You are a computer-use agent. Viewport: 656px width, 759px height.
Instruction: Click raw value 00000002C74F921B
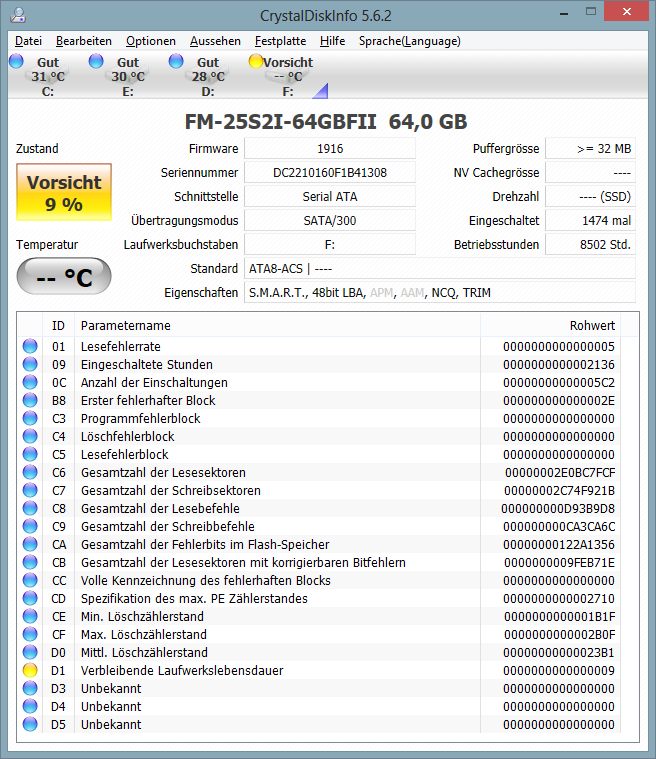[559, 490]
